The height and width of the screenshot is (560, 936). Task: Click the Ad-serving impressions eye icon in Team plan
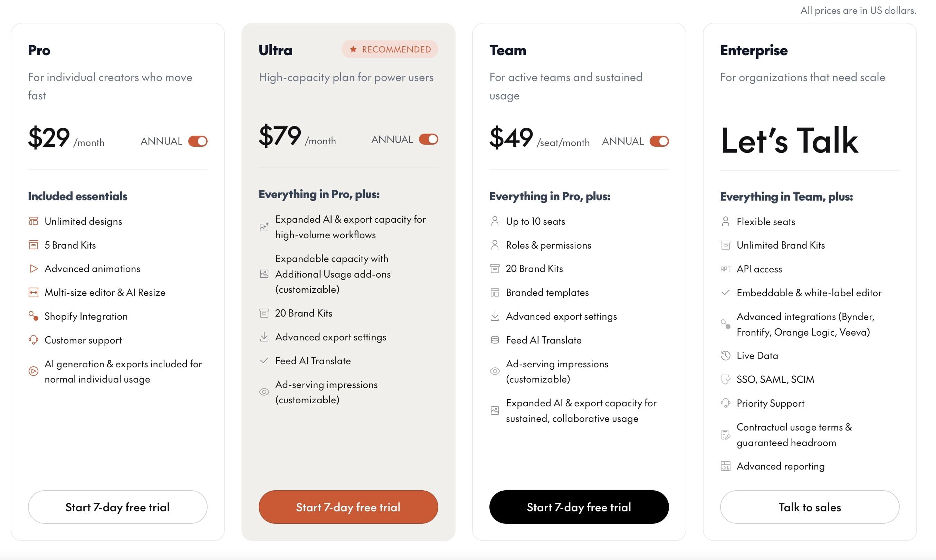[x=495, y=371]
